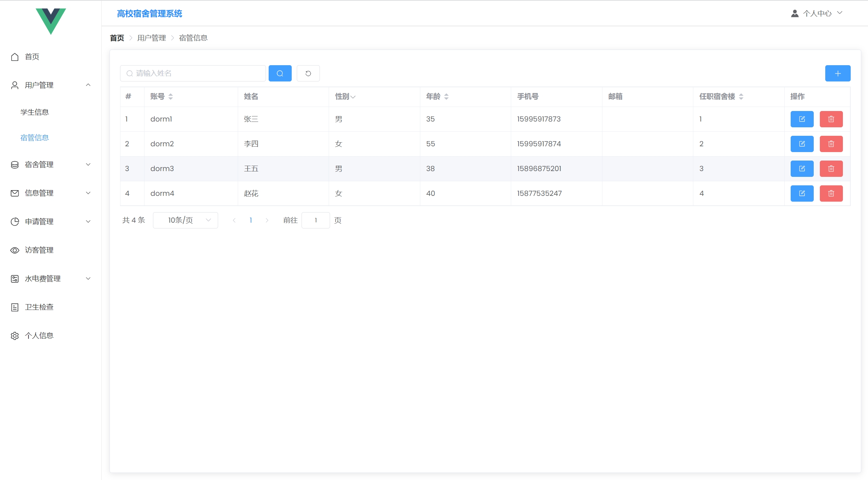Click the reset refresh icon button
The width and height of the screenshot is (868, 480).
(x=308, y=73)
